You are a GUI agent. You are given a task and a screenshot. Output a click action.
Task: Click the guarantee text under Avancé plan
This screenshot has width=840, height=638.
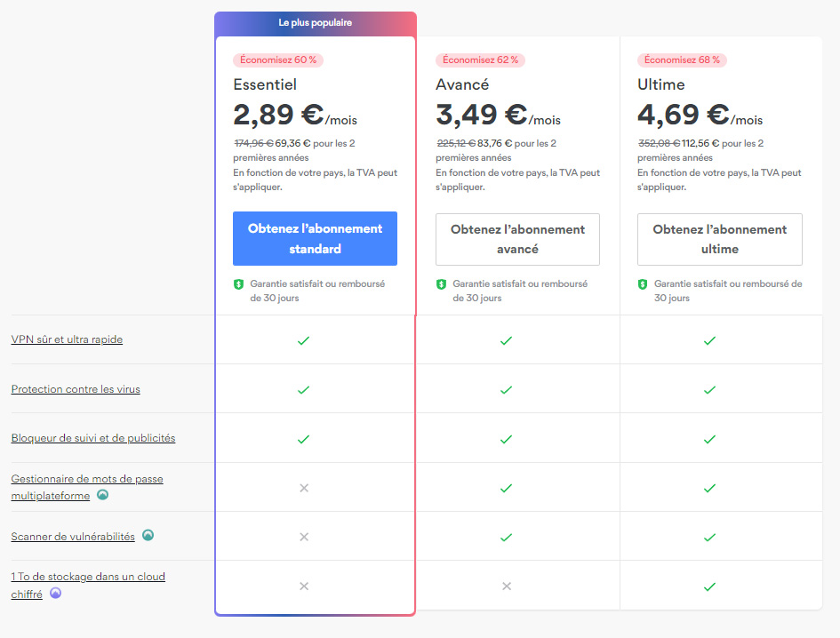click(x=520, y=291)
